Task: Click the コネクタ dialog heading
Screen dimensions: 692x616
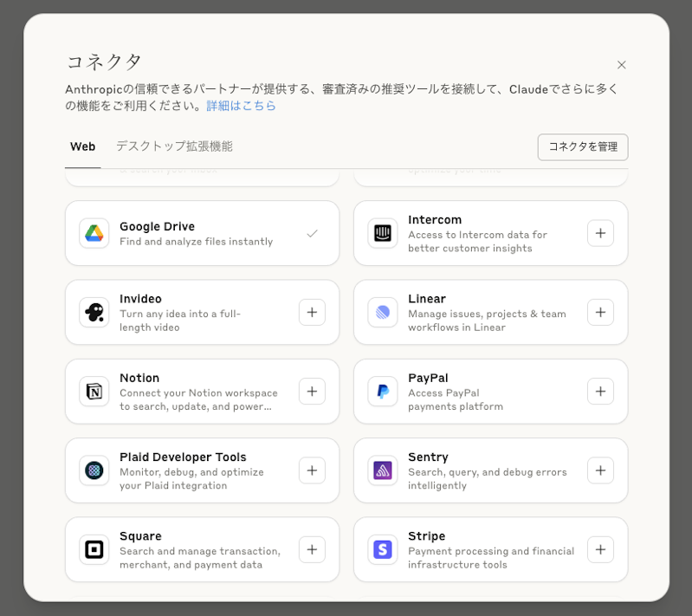Action: 104,62
